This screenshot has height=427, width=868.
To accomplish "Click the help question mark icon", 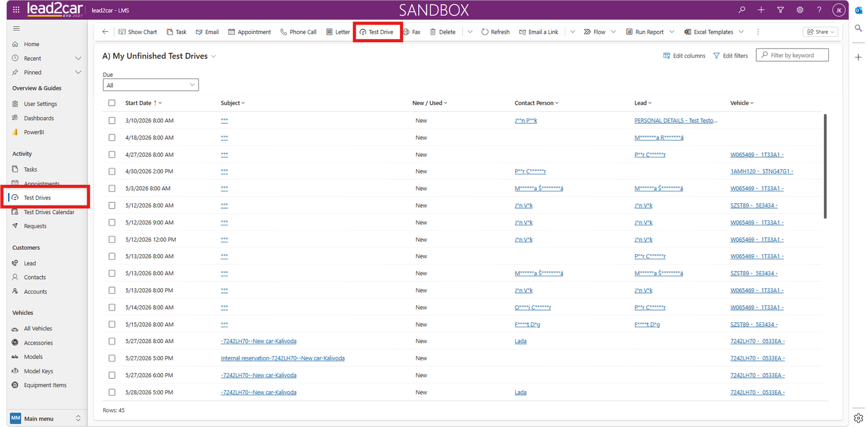I will click(x=819, y=10).
